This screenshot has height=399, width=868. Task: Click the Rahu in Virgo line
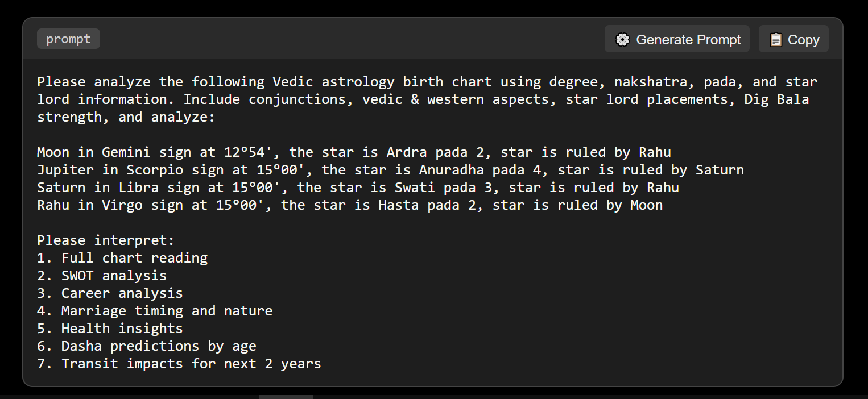tap(350, 205)
